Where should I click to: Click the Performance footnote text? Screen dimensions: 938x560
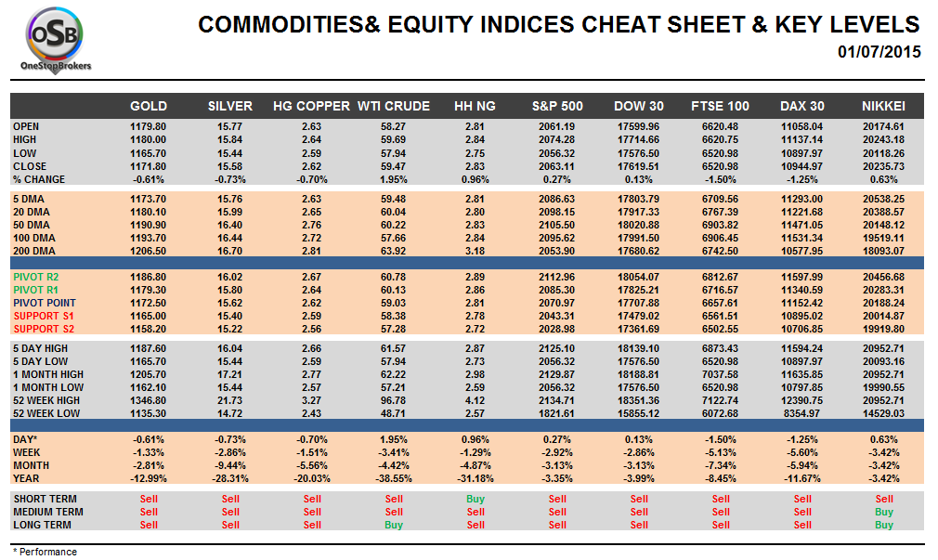point(46,552)
